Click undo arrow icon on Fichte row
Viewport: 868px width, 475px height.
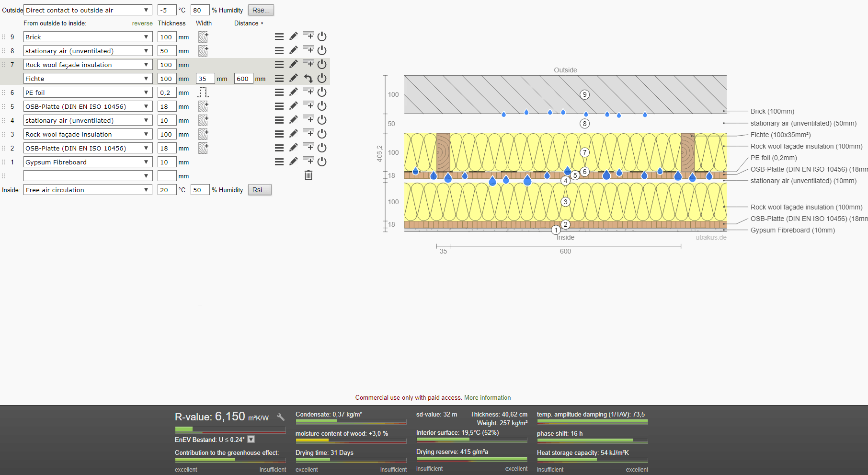click(x=308, y=79)
